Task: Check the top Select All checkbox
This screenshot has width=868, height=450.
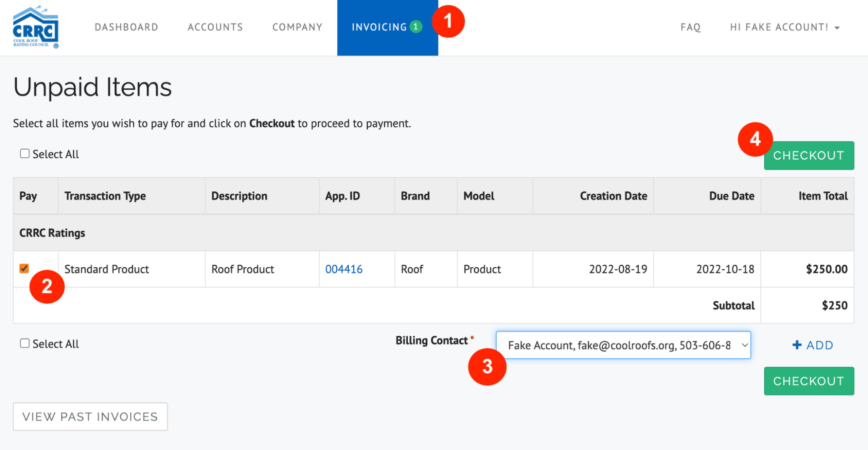Action: (24, 153)
